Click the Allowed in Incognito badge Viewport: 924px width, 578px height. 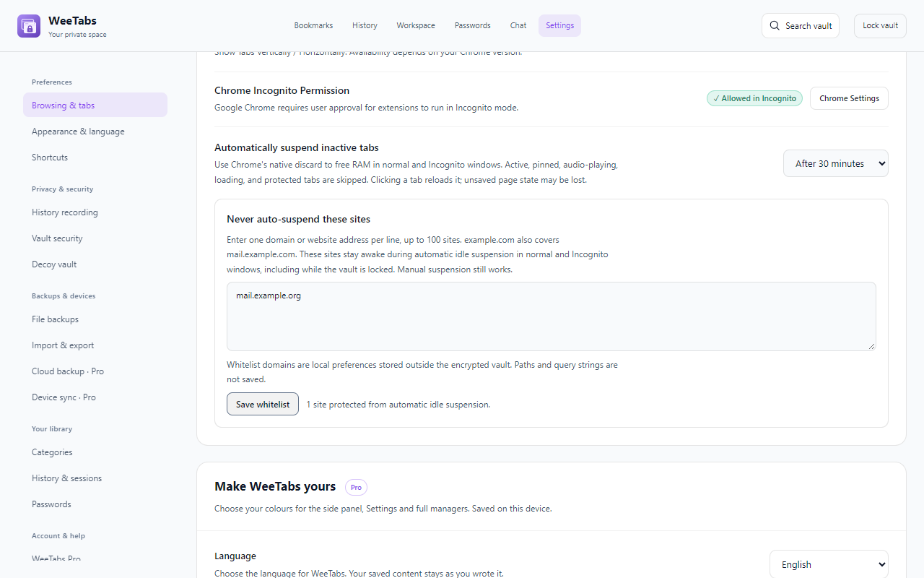pyautogui.click(x=754, y=98)
